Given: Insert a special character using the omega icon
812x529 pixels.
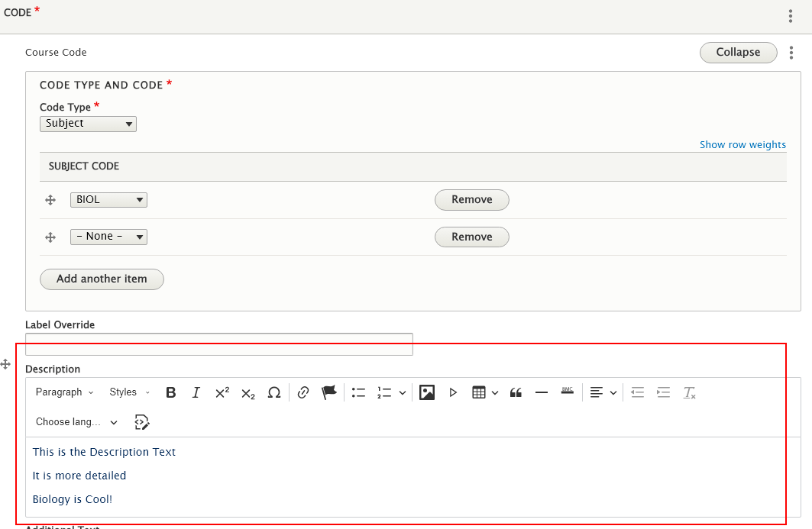Looking at the screenshot, I should coord(275,392).
